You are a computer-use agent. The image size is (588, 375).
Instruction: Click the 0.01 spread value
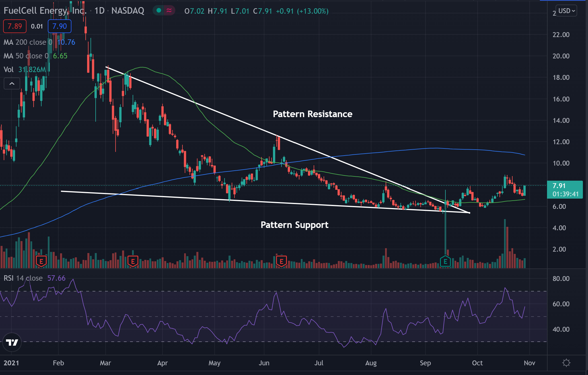[37, 27]
